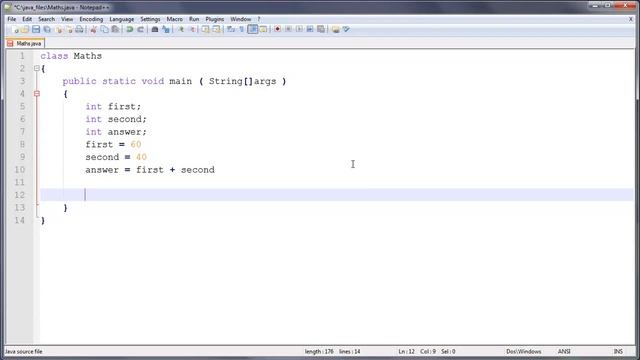Toggle word wrap toolbar icon
640x360 pixels.
[231, 29]
